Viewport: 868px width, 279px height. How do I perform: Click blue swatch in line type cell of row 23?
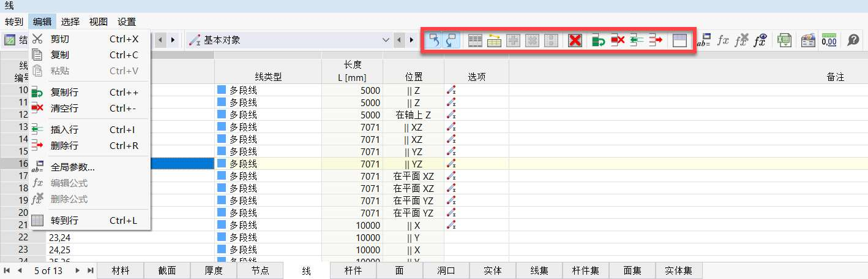tap(222, 250)
